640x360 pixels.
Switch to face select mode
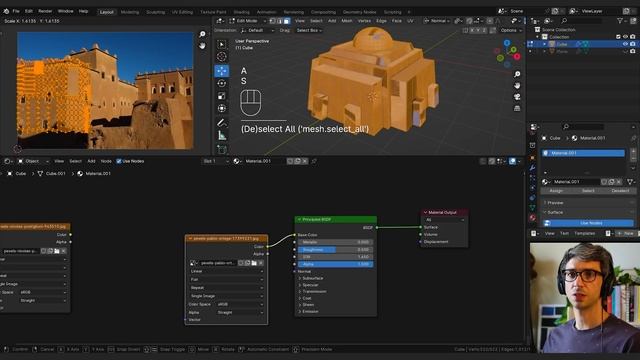point(287,21)
